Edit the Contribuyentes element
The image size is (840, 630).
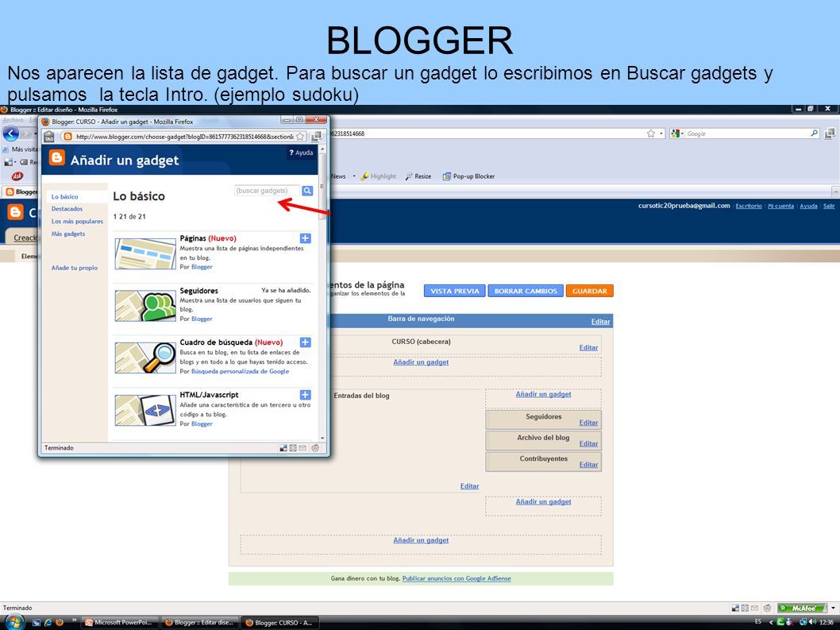point(588,464)
